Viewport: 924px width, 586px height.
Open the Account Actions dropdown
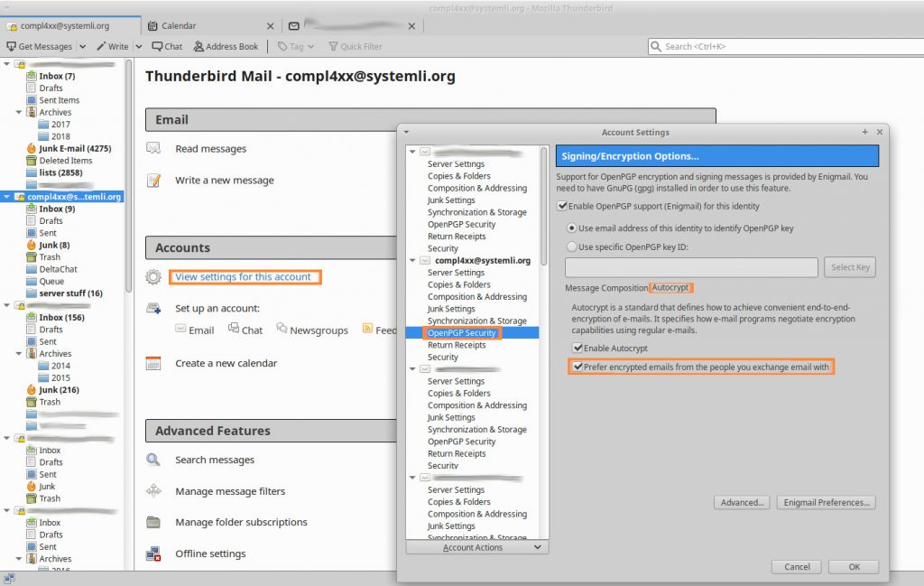(x=477, y=547)
